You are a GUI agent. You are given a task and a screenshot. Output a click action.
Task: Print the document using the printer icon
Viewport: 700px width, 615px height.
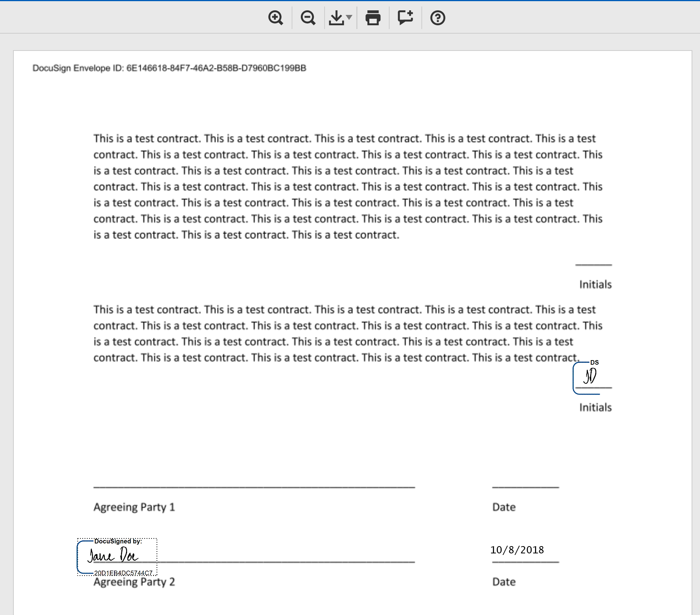(x=373, y=18)
